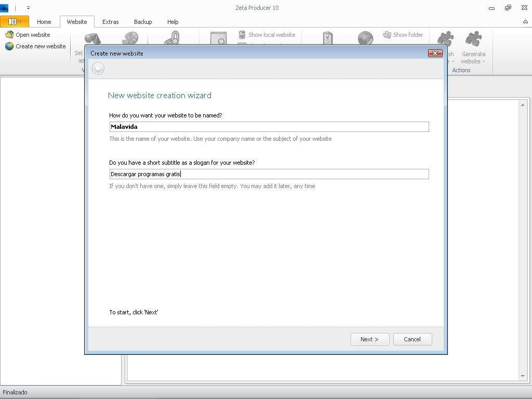Viewport: 532px width, 399px height.
Task: Switch to the Home ribbon tab
Action: 44,22
